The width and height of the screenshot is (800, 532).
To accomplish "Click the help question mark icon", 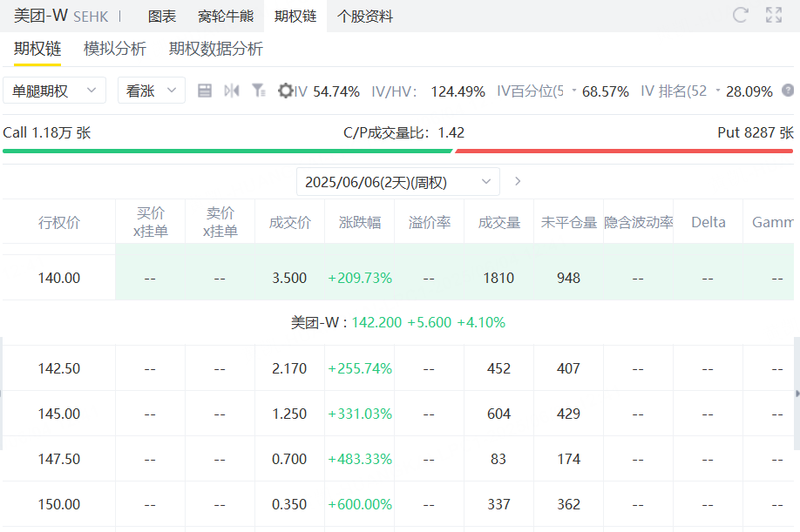I will pos(788,91).
